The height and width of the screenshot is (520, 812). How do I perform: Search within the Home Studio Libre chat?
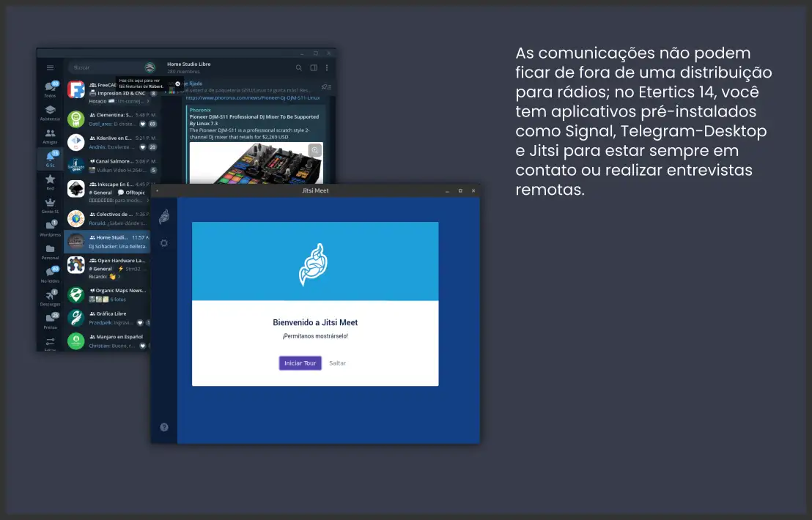click(299, 68)
